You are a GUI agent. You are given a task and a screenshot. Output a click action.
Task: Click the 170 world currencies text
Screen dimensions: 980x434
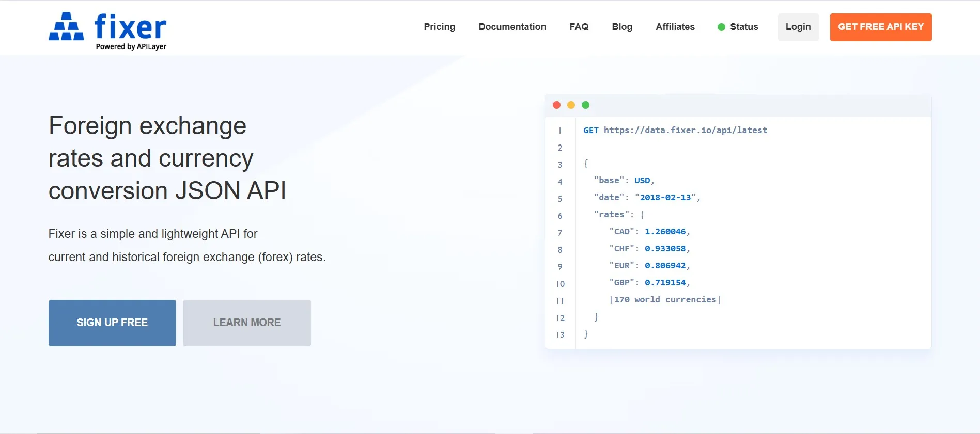coord(665,300)
